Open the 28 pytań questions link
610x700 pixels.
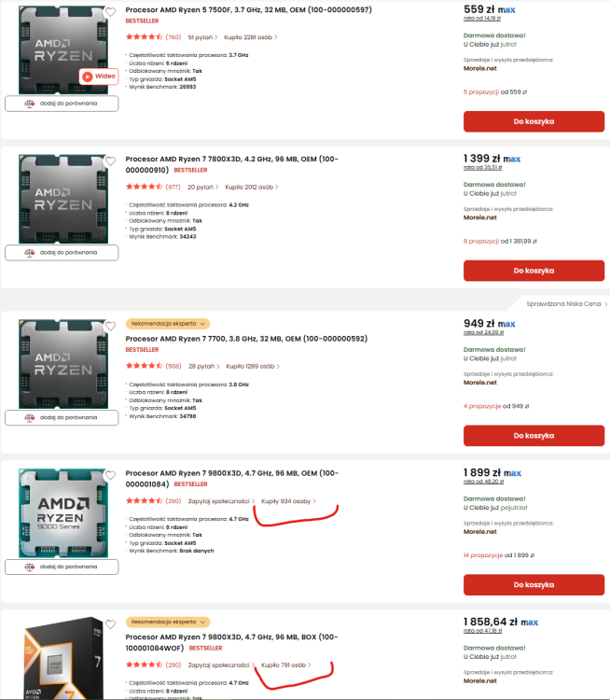point(204,366)
